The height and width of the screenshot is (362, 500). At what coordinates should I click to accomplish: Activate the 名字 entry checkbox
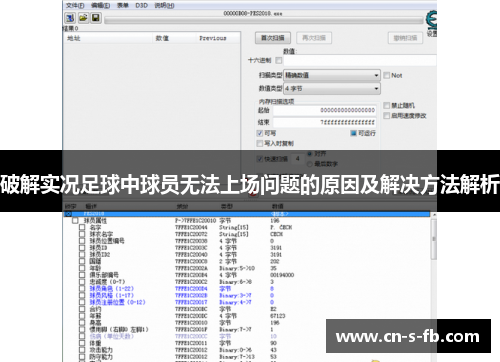coord(82,227)
